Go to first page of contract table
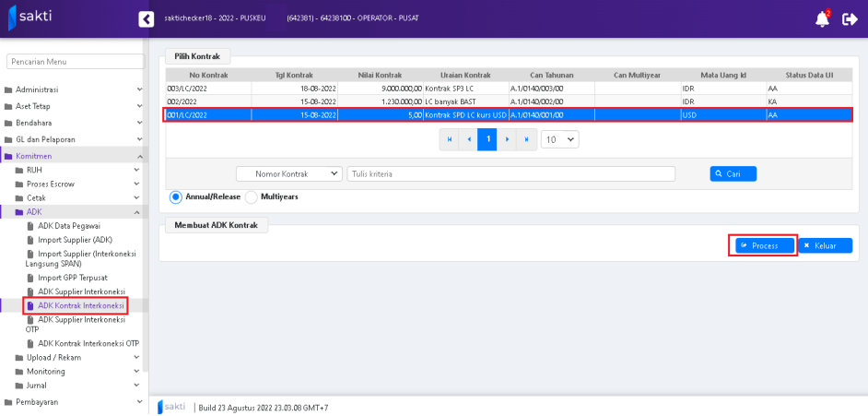 [450, 139]
